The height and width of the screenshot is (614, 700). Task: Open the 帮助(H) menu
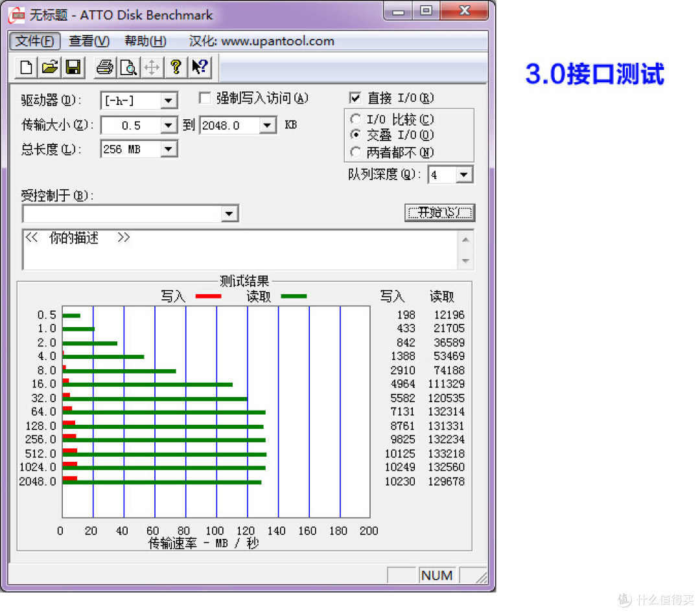point(146,41)
